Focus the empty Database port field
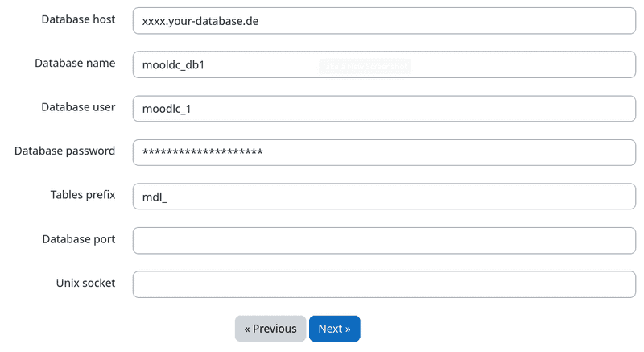Image resolution: width=644 pixels, height=352 pixels. tap(384, 240)
